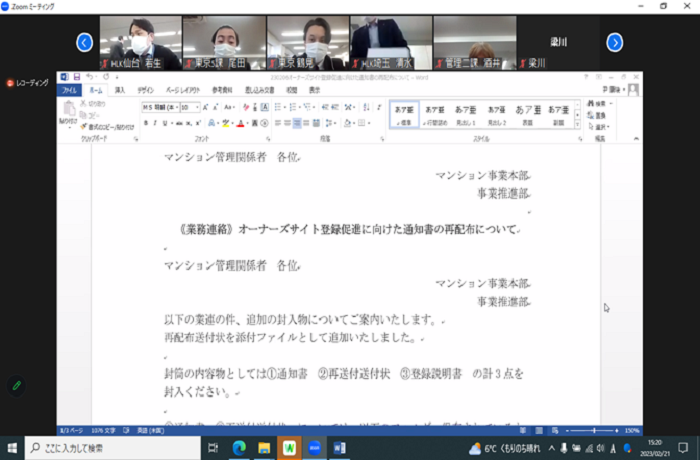700x460 pixels.
Task: Apply subscript (x₂) formatting
Action: (189, 123)
